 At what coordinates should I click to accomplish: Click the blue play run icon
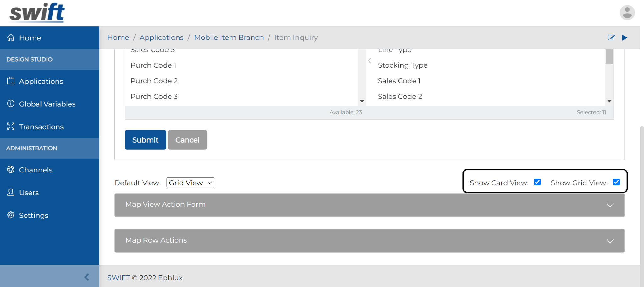[625, 37]
